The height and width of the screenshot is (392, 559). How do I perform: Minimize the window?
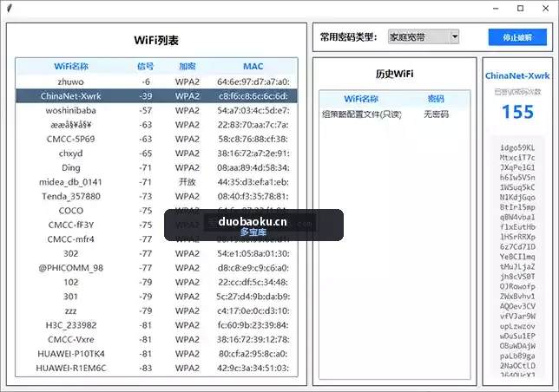(496, 8)
